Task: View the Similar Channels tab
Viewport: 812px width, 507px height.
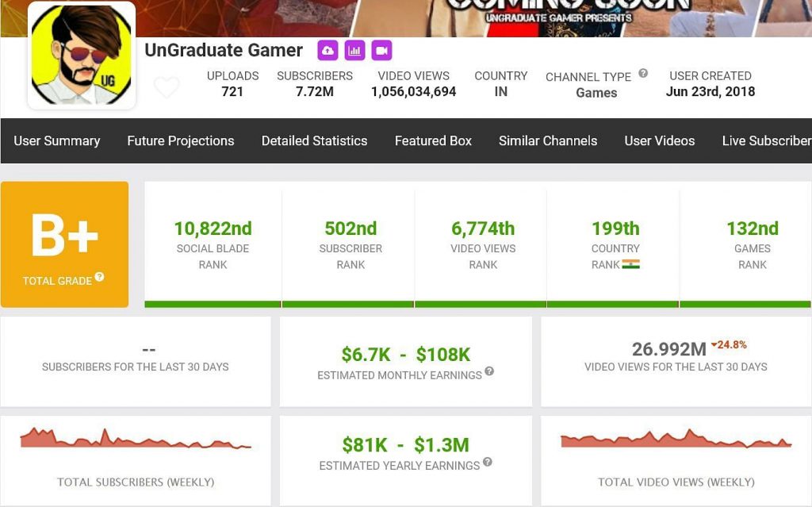Action: pos(548,140)
